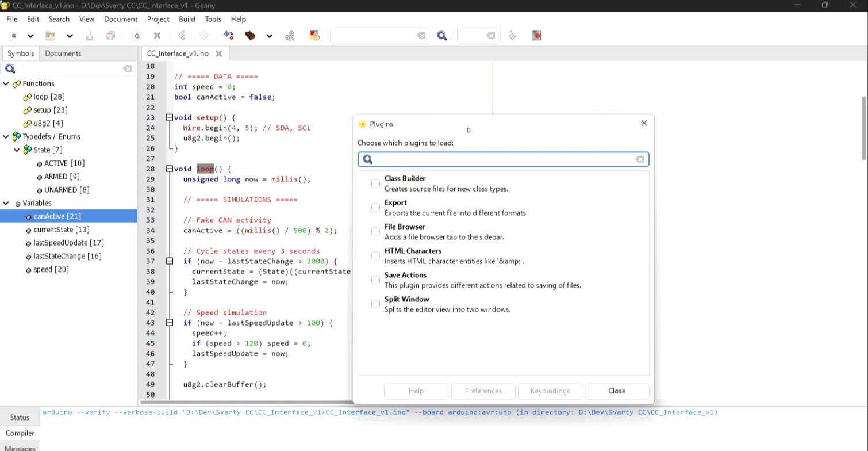
Task: Click the plugin search filter field
Action: click(504, 159)
